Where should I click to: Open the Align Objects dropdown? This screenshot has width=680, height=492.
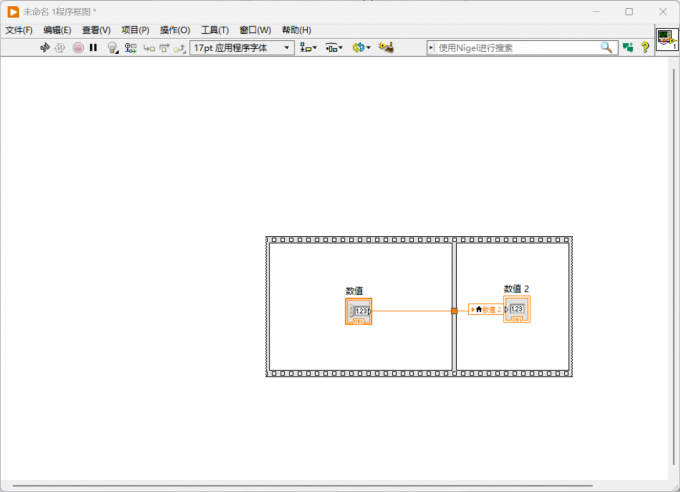point(308,48)
